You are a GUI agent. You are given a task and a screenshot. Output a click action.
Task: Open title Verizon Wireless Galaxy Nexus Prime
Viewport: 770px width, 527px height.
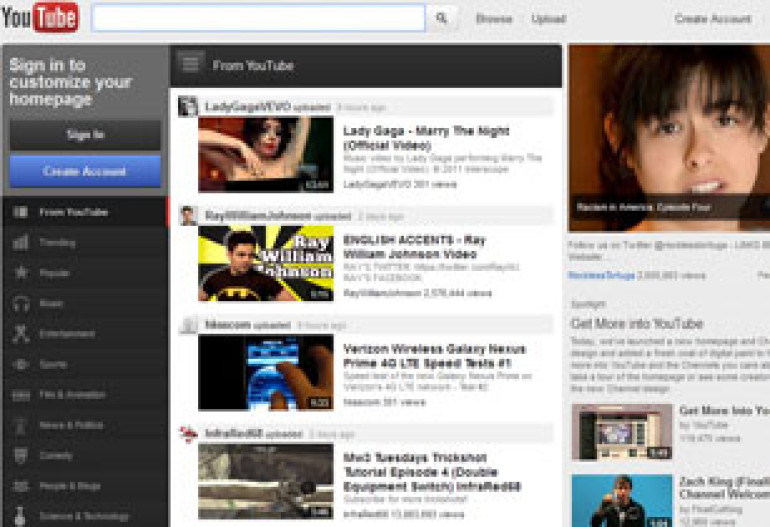coord(435,356)
